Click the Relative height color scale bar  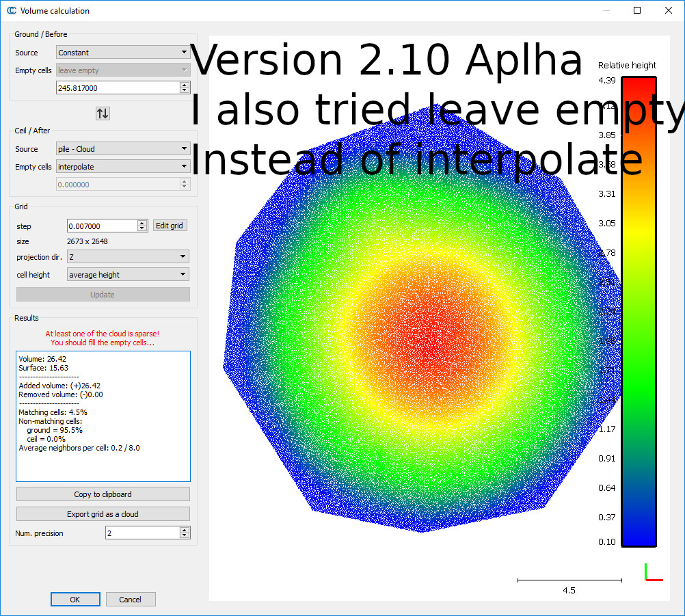coord(639,311)
